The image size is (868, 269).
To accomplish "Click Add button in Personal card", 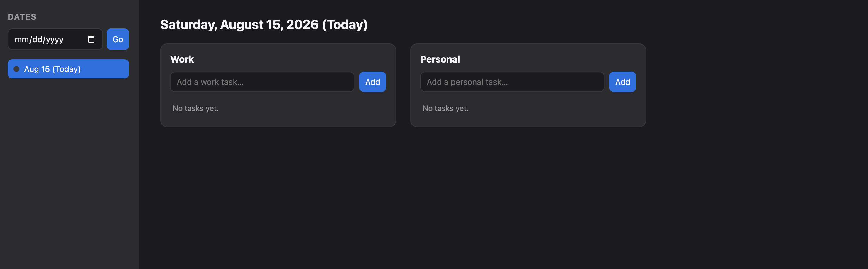I will [622, 82].
